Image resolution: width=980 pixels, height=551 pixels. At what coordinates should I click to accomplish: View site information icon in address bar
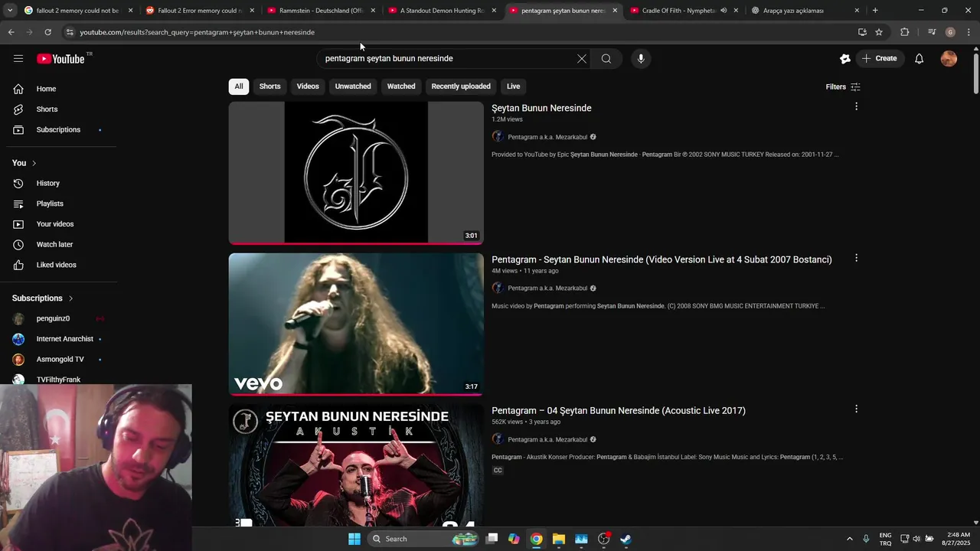[x=70, y=32]
